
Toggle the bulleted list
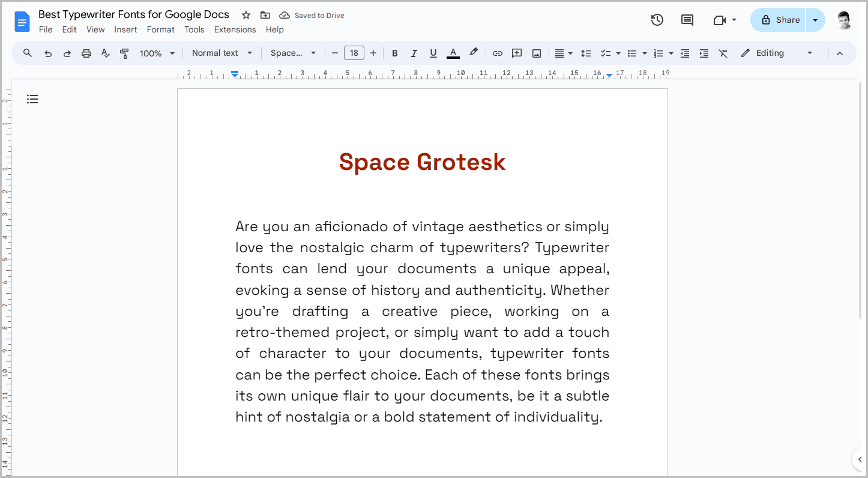click(x=631, y=53)
